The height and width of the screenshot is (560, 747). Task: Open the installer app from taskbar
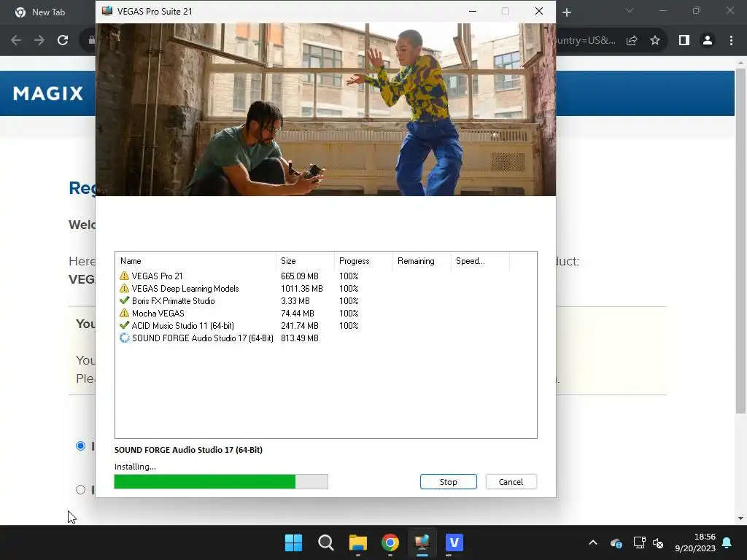(422, 542)
